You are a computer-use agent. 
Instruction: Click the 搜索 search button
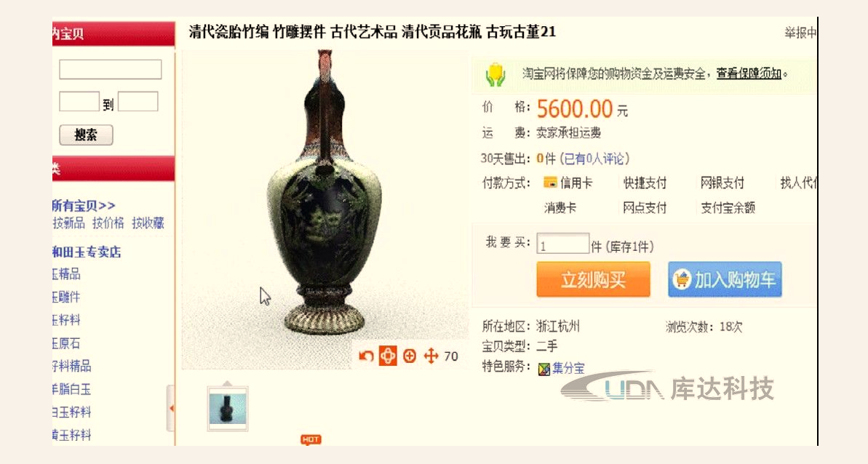click(x=86, y=135)
